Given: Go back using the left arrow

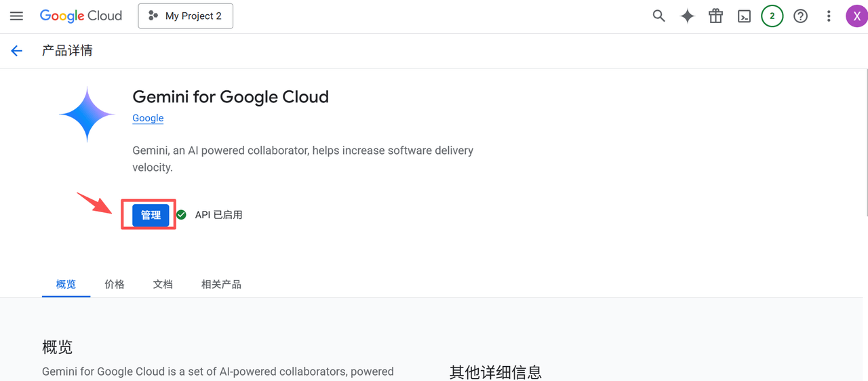Looking at the screenshot, I should point(17,51).
